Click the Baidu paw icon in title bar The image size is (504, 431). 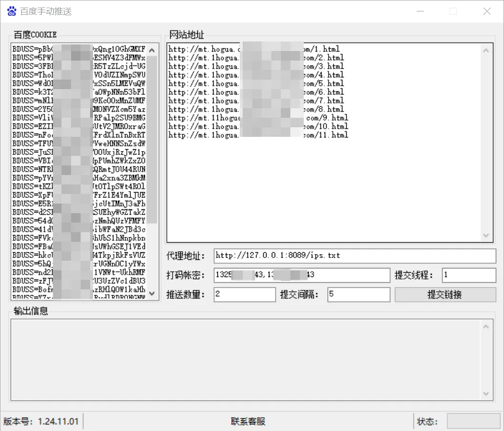(11, 11)
